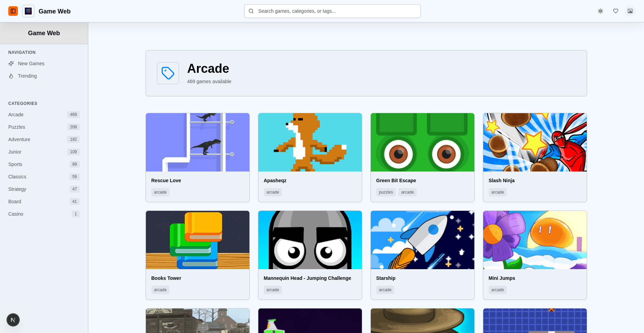Click the arcade tag chip under Apasheqz

click(x=273, y=192)
